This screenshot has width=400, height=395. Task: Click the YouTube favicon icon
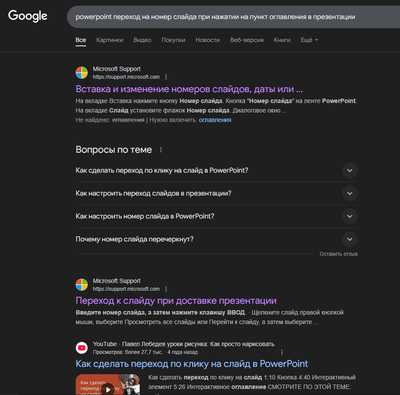pyautogui.click(x=82, y=348)
